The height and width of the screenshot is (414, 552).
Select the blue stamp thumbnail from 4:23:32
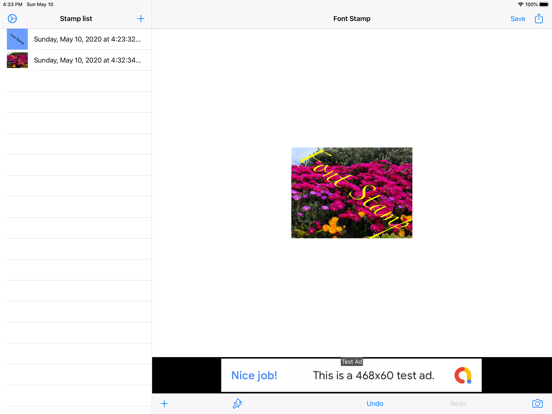click(17, 39)
